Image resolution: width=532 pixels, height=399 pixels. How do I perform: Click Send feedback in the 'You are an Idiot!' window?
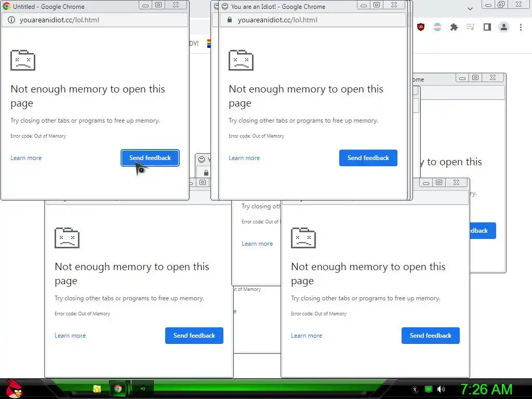coord(368,158)
